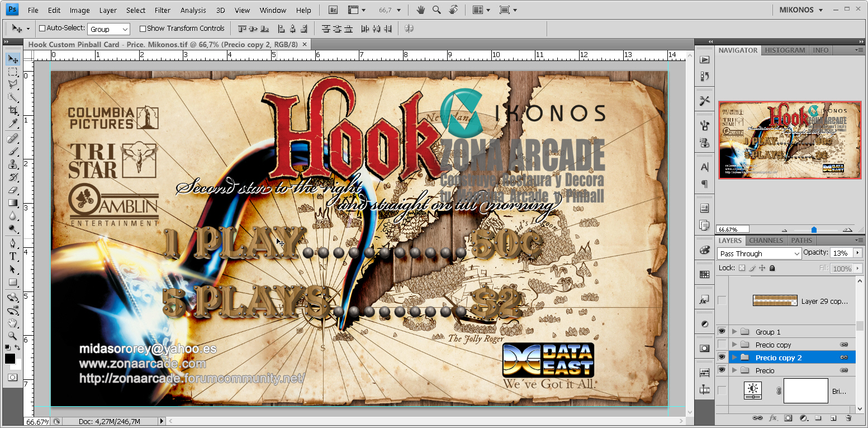
Task: Click the Create new fill/adjustment layer icon
Action: click(803, 418)
